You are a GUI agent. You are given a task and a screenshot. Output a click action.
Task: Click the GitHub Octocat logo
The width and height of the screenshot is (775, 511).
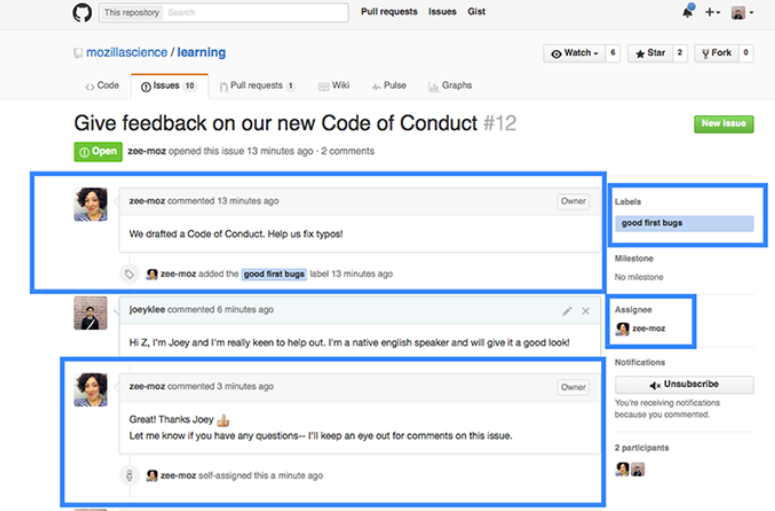(82, 12)
